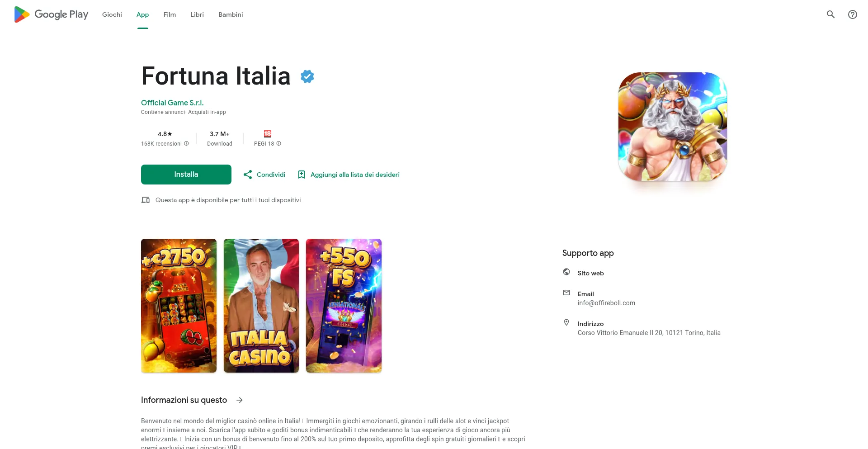Click the globe icon for Sito web
Image resolution: width=868 pixels, height=449 pixels.
pos(566,272)
